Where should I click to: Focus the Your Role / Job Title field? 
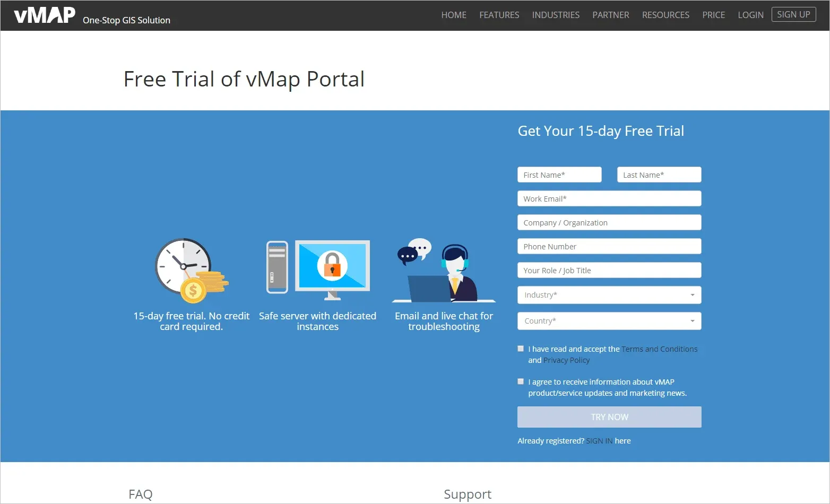(x=609, y=270)
